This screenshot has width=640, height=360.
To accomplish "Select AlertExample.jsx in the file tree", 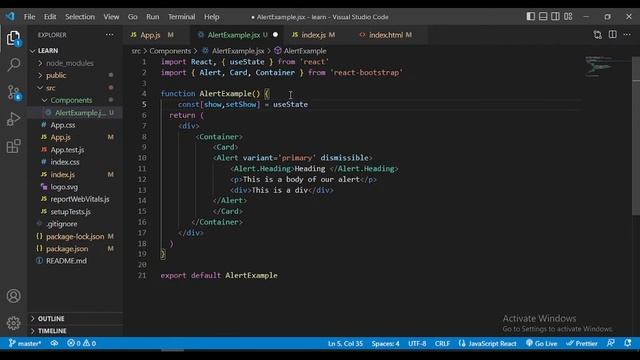I will coord(76,113).
